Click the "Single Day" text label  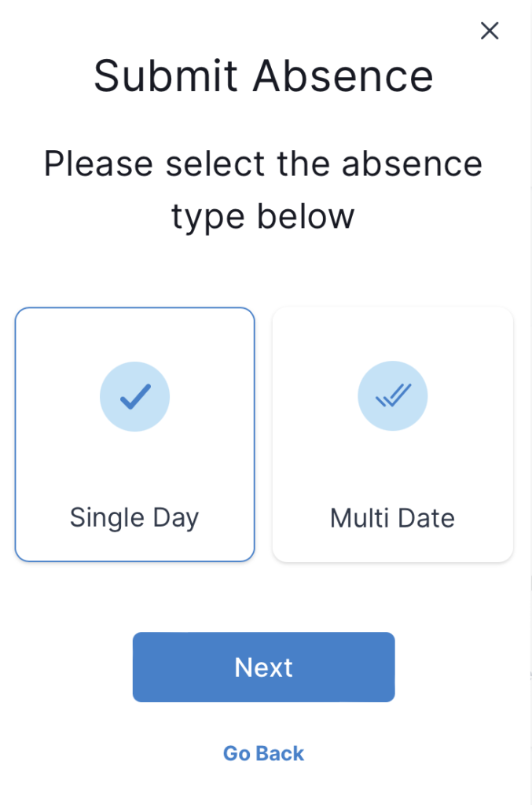click(x=134, y=517)
